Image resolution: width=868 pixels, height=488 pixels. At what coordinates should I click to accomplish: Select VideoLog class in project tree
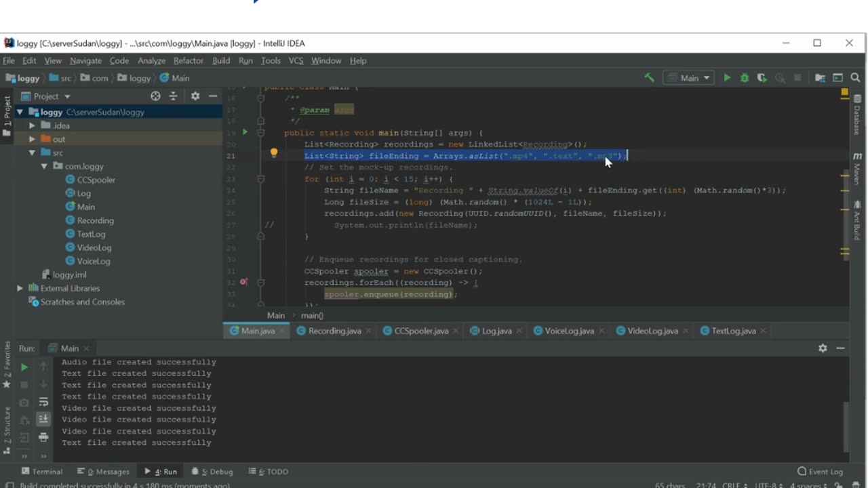(x=89, y=247)
